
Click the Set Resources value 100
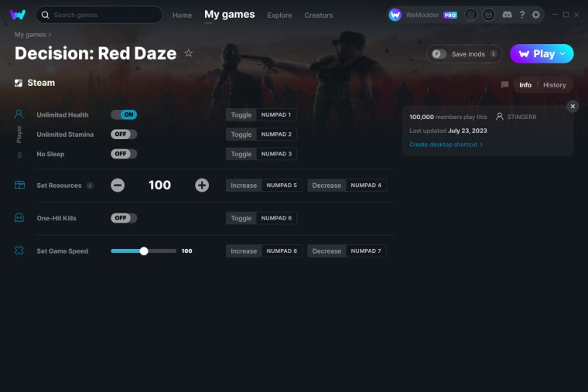pyautogui.click(x=159, y=185)
